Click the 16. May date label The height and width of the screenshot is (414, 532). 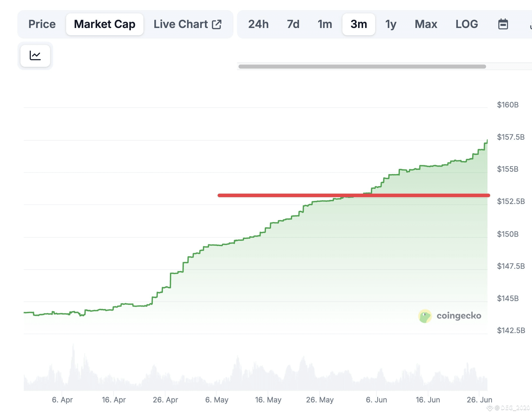[268, 400]
